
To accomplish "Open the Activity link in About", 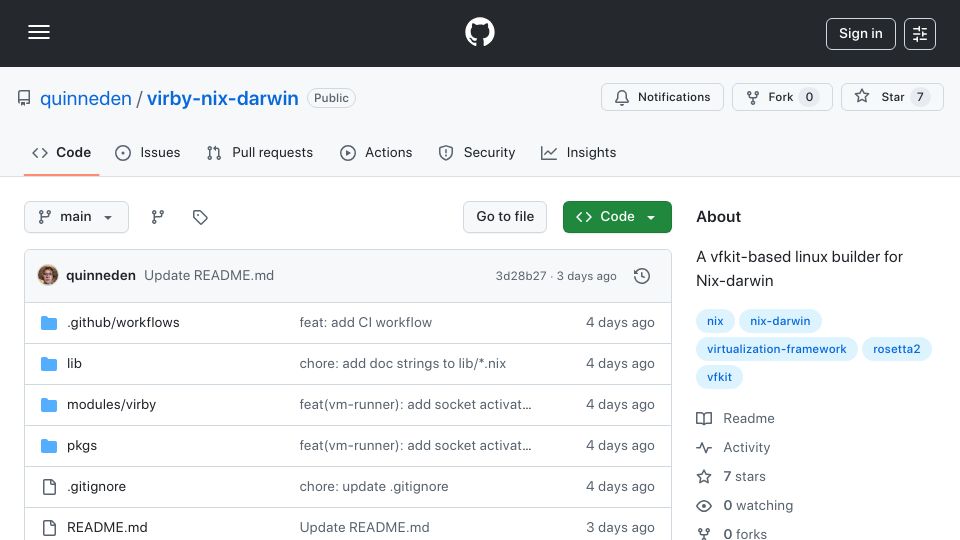I will pyautogui.click(x=746, y=448).
